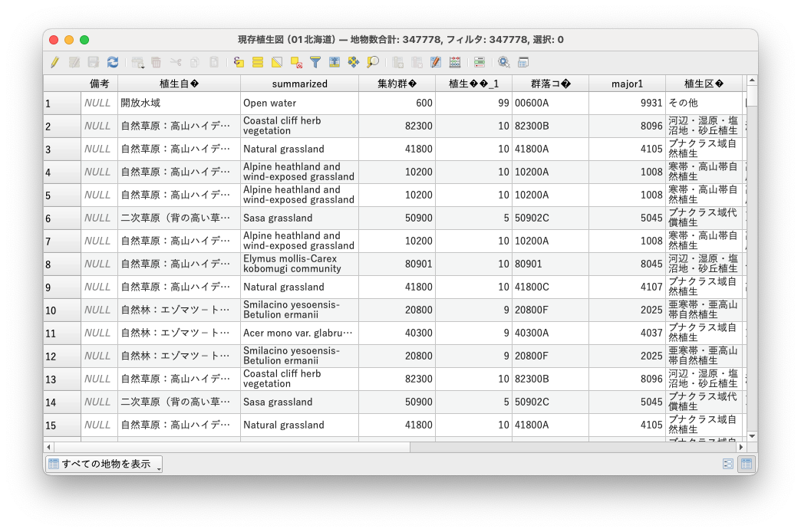Deselect all features

295,62
